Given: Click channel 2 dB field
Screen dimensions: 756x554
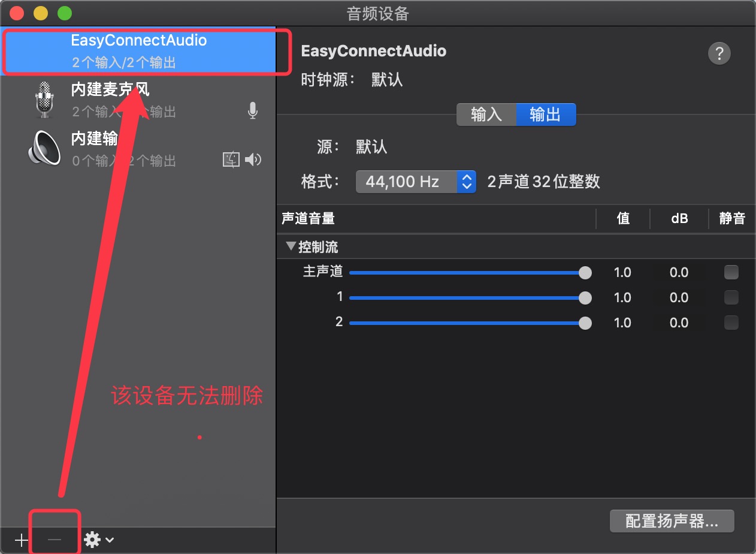Looking at the screenshot, I should point(679,323).
